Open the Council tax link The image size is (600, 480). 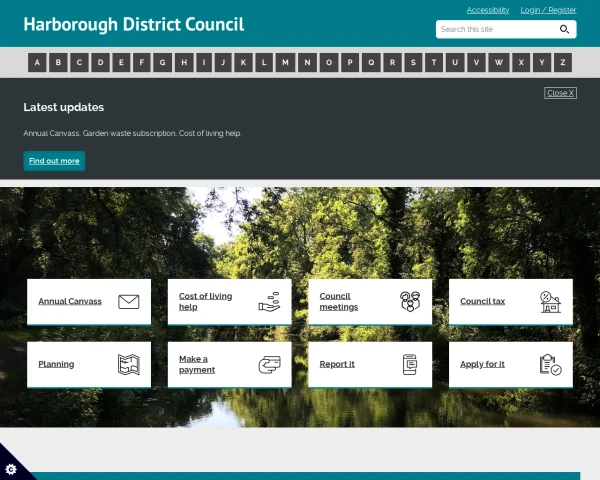click(483, 301)
